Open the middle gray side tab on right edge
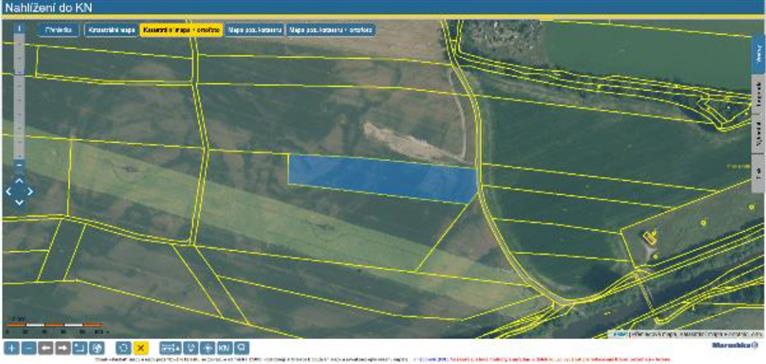766x364 pixels. [758, 134]
